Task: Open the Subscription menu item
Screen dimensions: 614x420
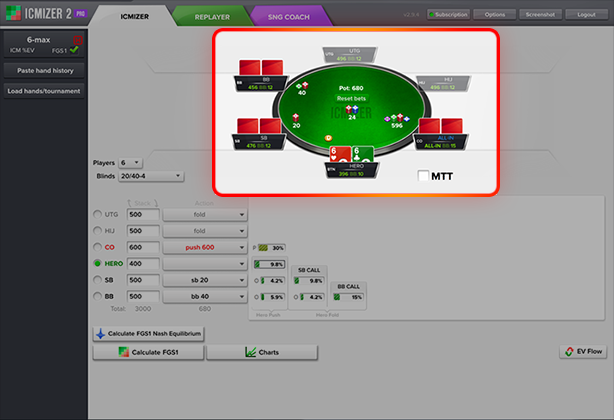Action: pyautogui.click(x=448, y=14)
